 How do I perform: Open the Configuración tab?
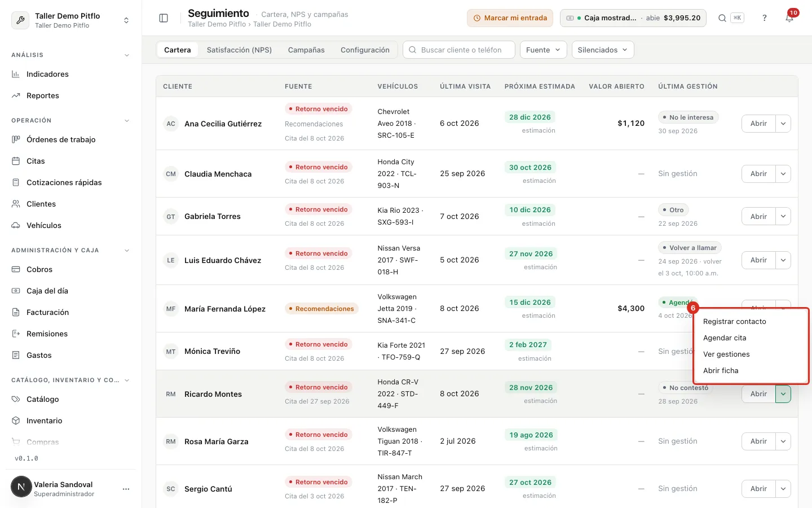[365, 50]
